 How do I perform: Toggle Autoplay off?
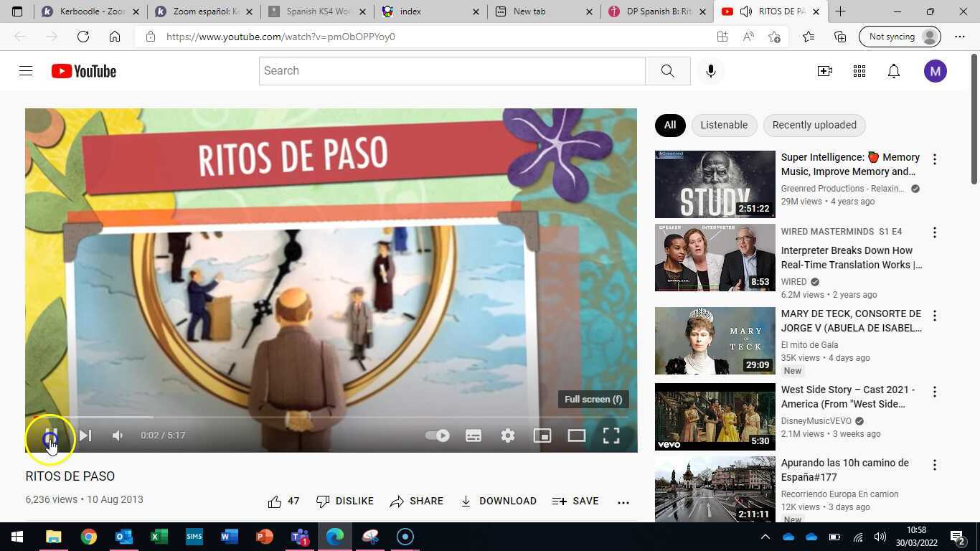pos(437,435)
